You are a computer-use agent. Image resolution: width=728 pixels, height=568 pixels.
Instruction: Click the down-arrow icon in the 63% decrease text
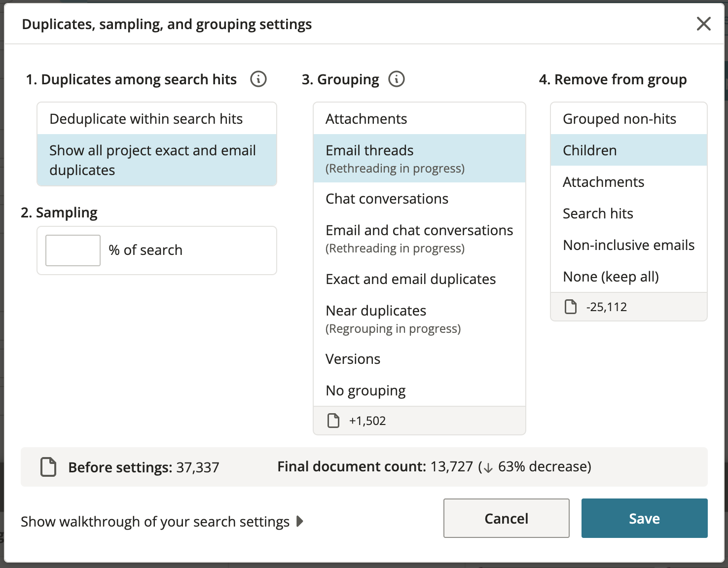(487, 467)
